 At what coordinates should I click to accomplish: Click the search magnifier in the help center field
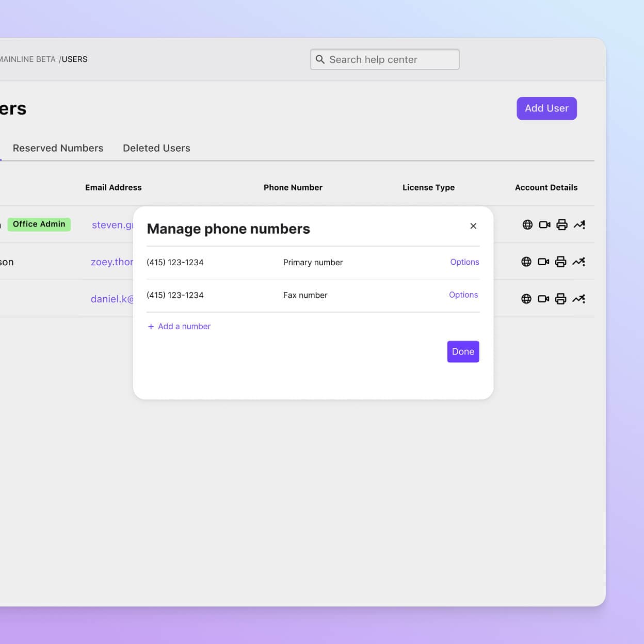pos(320,59)
